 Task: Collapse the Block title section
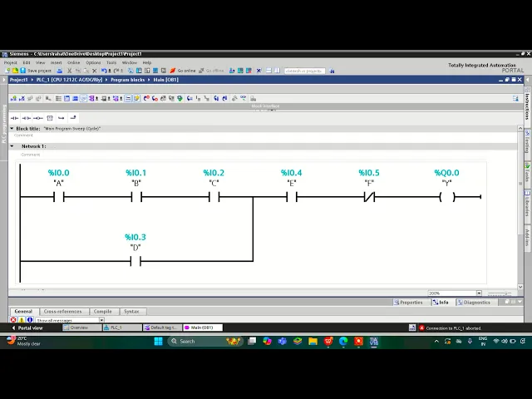(12, 129)
